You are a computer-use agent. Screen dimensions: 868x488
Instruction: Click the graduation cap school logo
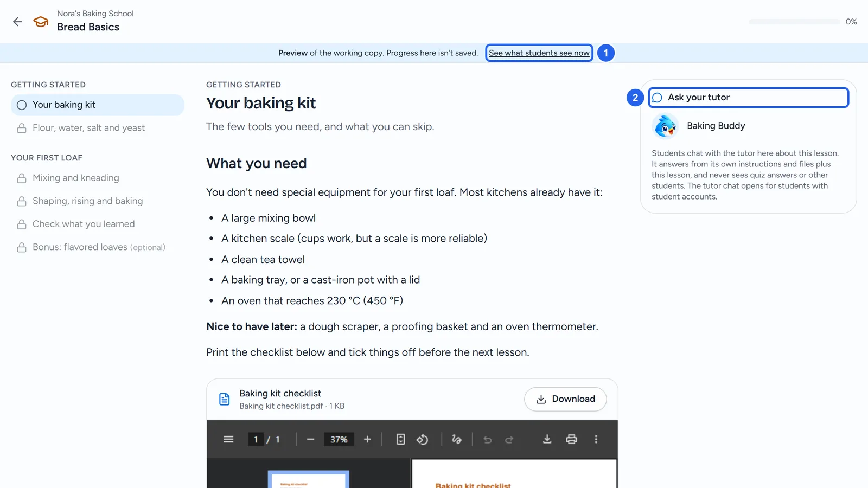pyautogui.click(x=41, y=22)
